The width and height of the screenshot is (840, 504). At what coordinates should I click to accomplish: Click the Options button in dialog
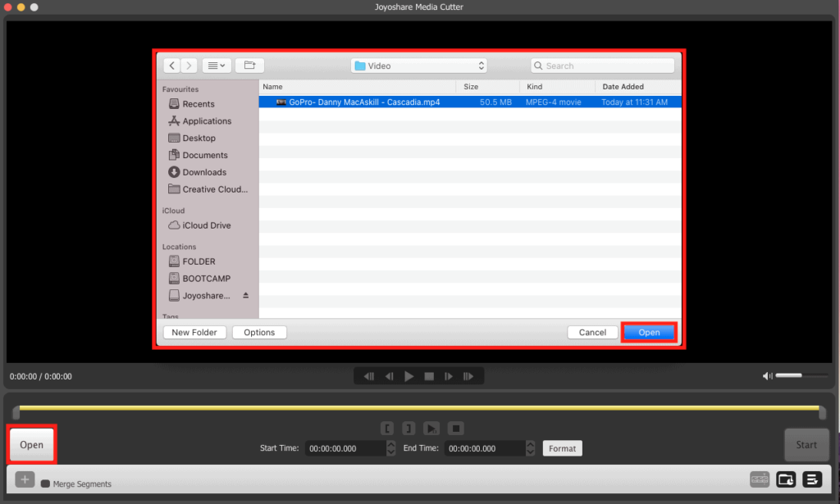[259, 332]
